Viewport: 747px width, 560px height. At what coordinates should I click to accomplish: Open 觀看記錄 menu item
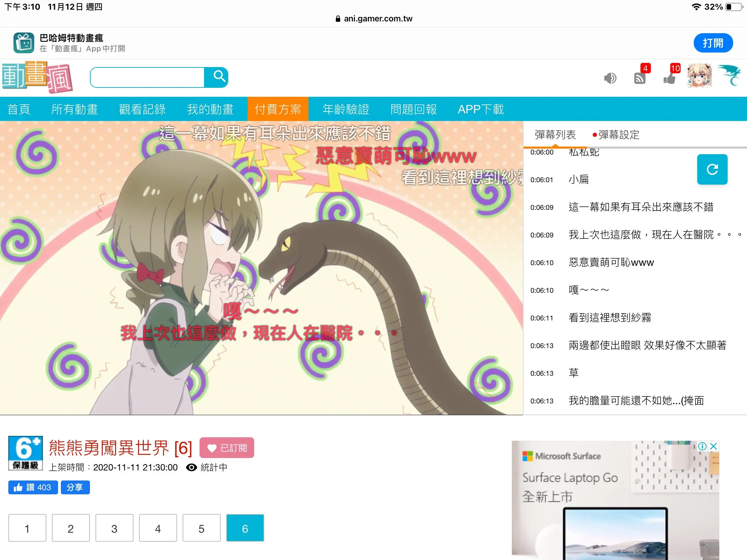click(x=142, y=109)
